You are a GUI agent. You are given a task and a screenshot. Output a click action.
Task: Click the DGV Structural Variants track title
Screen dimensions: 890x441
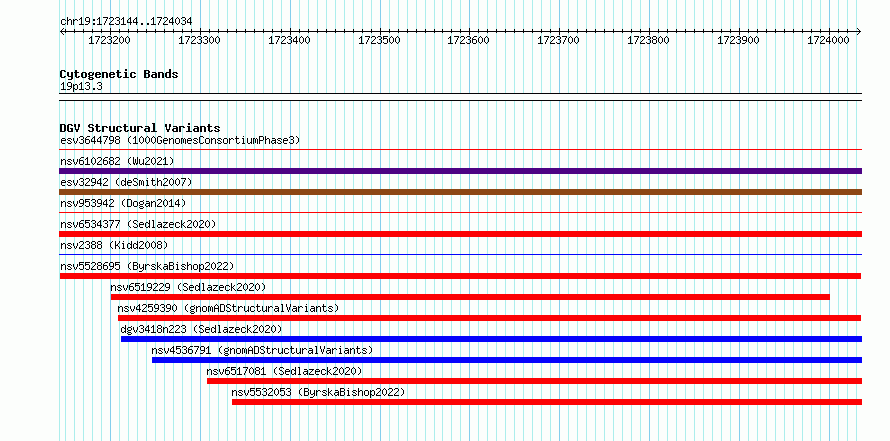point(140,128)
